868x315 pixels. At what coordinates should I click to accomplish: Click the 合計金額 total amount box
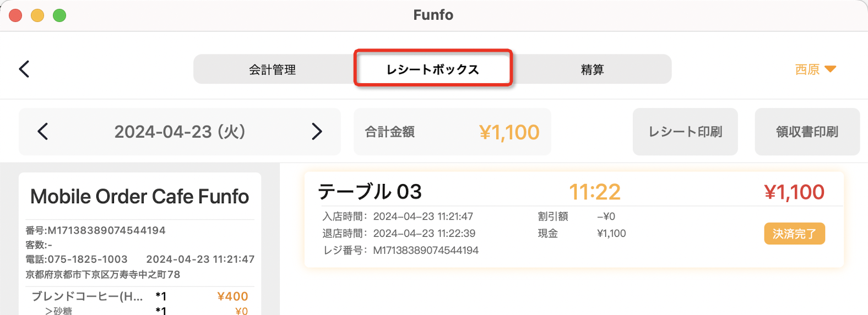(452, 132)
